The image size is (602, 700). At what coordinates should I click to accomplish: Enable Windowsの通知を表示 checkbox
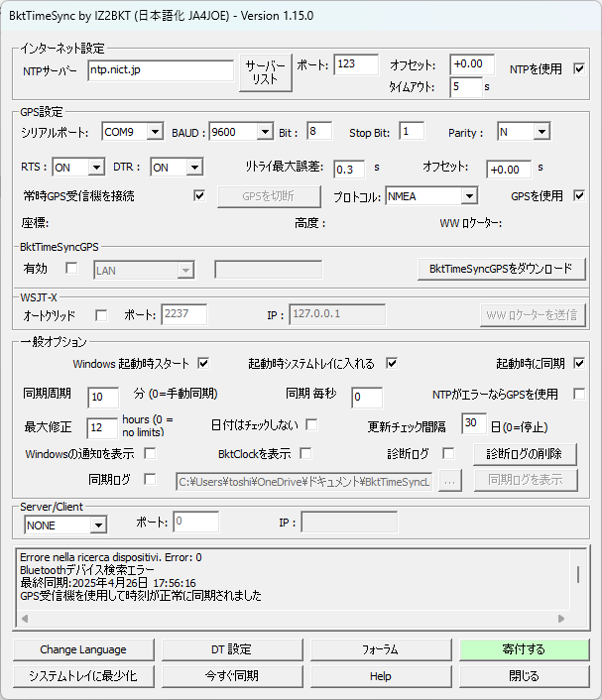click(x=150, y=453)
